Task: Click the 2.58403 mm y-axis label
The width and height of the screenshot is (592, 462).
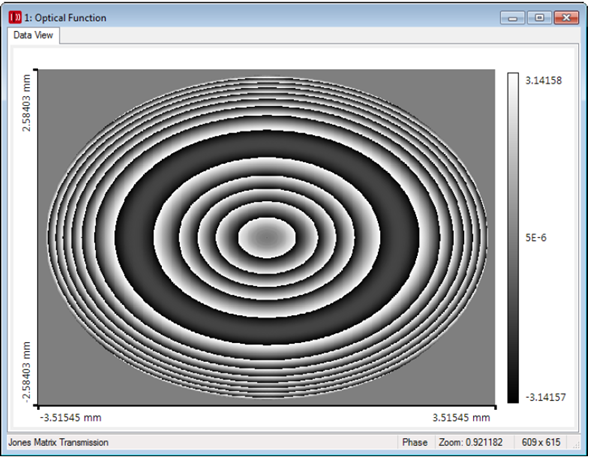Action: tap(26, 103)
